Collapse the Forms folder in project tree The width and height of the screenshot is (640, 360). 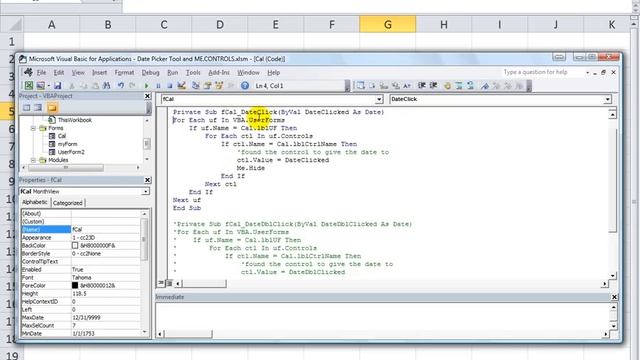click(33, 128)
